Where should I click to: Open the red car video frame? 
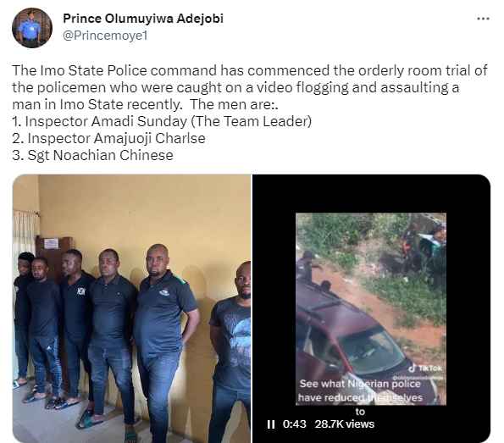tap(371, 308)
